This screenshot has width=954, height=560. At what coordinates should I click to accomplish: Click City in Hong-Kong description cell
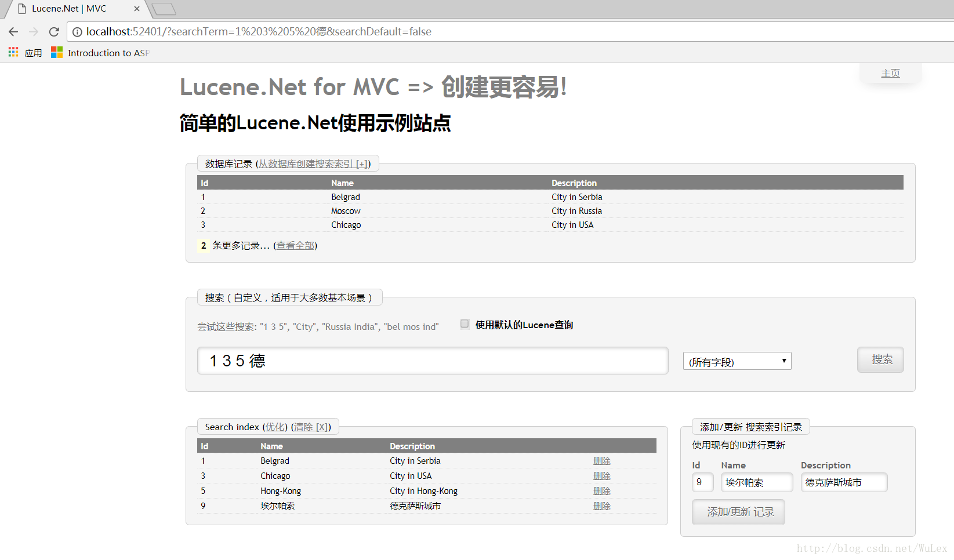pyautogui.click(x=423, y=491)
